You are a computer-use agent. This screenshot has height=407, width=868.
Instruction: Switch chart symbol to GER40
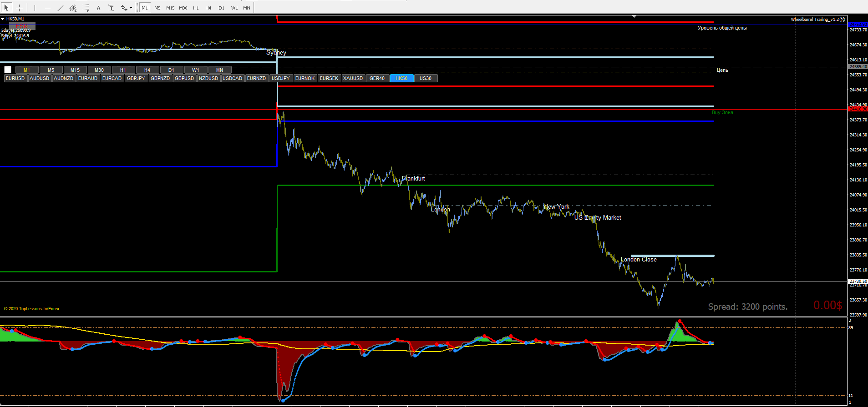[x=377, y=78]
